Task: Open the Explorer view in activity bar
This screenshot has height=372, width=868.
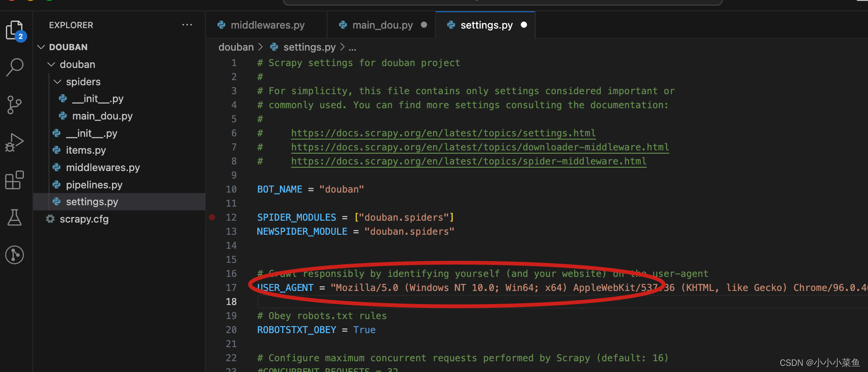Action: click(x=15, y=30)
